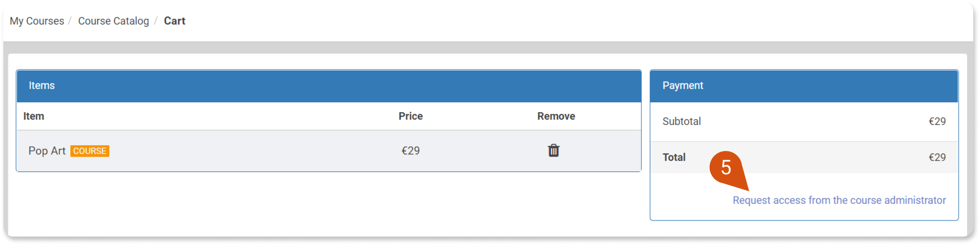Request access from the course administrator

pyautogui.click(x=839, y=200)
